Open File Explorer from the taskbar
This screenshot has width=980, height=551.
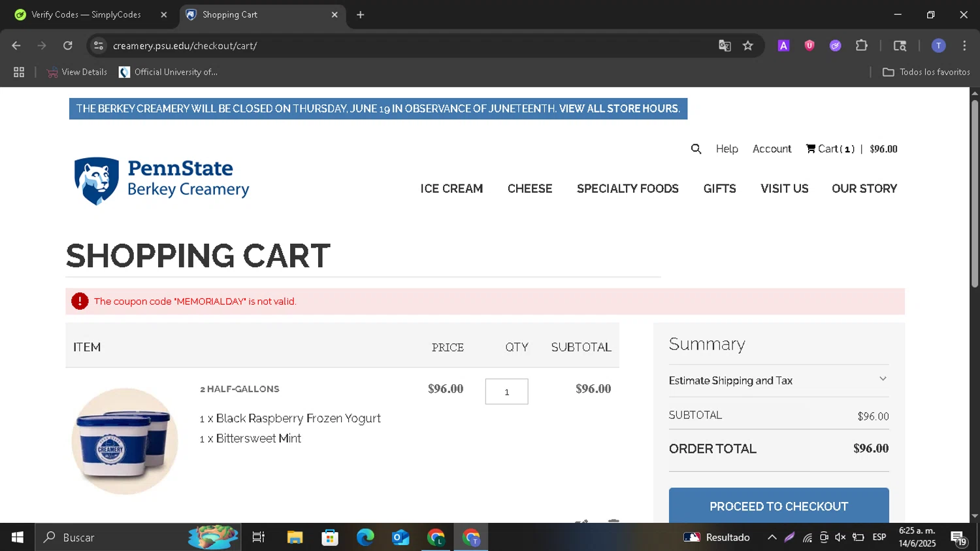pyautogui.click(x=295, y=537)
